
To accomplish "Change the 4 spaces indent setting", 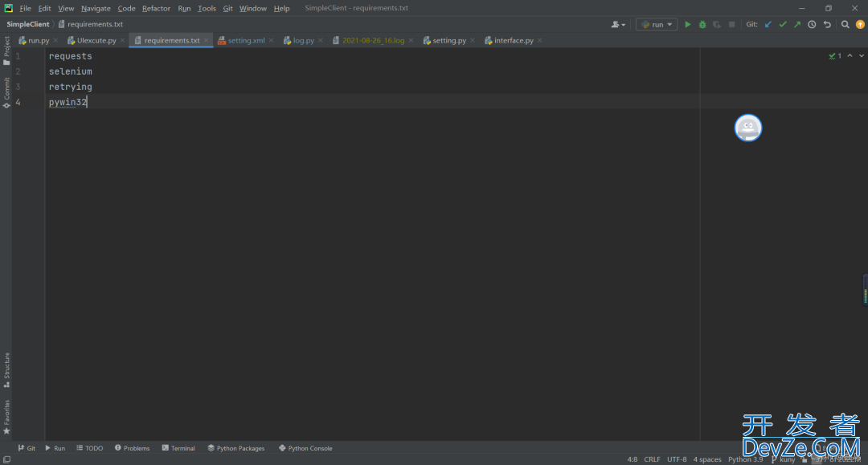I will click(707, 459).
